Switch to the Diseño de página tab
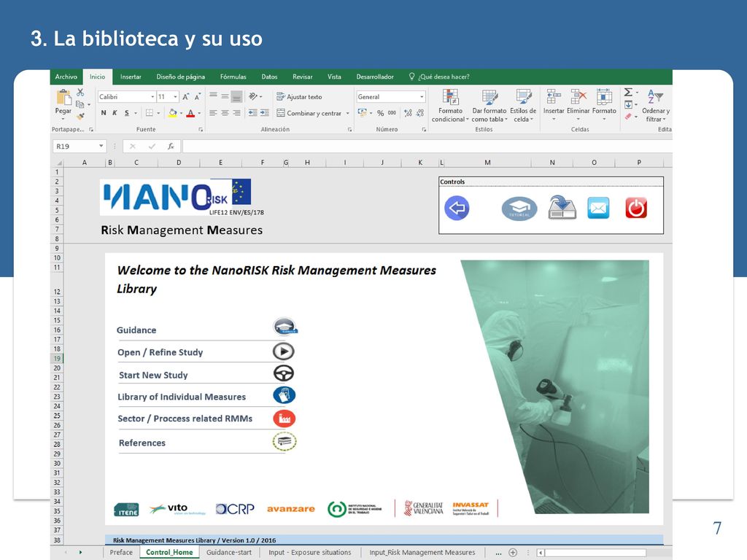The height and width of the screenshot is (560, 747). click(x=181, y=77)
